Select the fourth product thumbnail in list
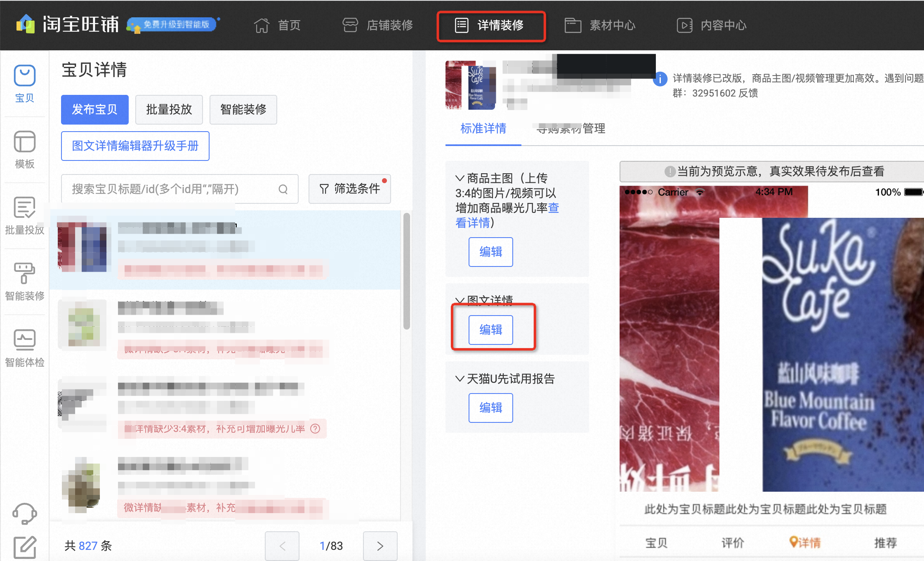The height and width of the screenshot is (561, 924). tap(82, 484)
